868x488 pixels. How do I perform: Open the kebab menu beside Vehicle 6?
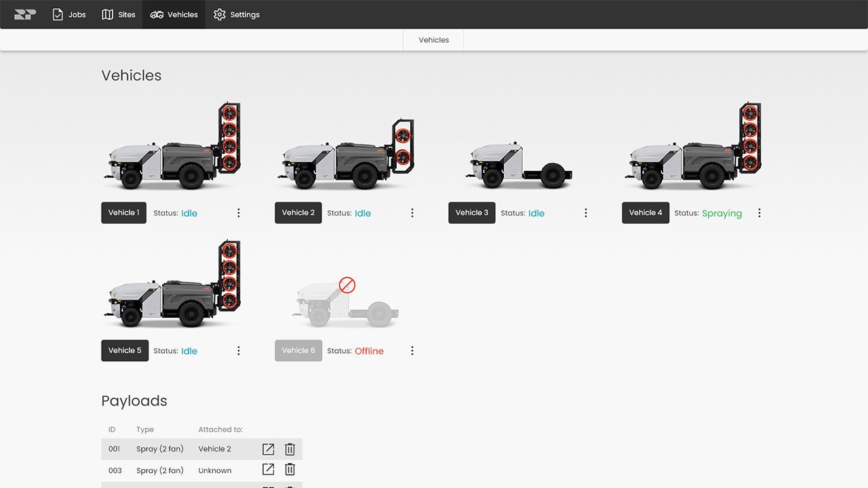(x=412, y=350)
